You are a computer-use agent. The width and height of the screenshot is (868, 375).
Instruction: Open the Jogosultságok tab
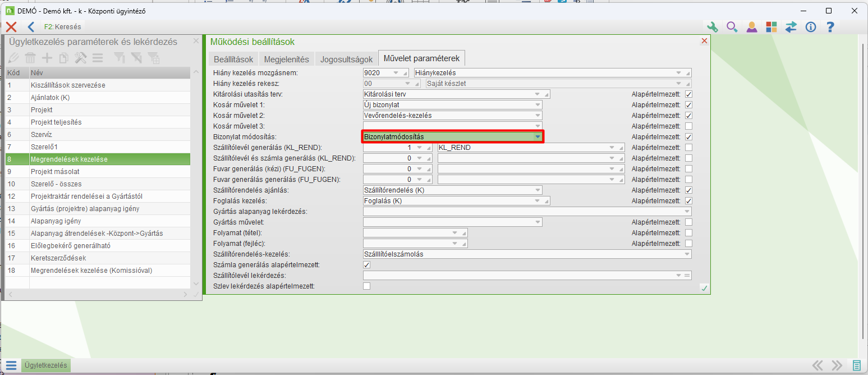346,59
